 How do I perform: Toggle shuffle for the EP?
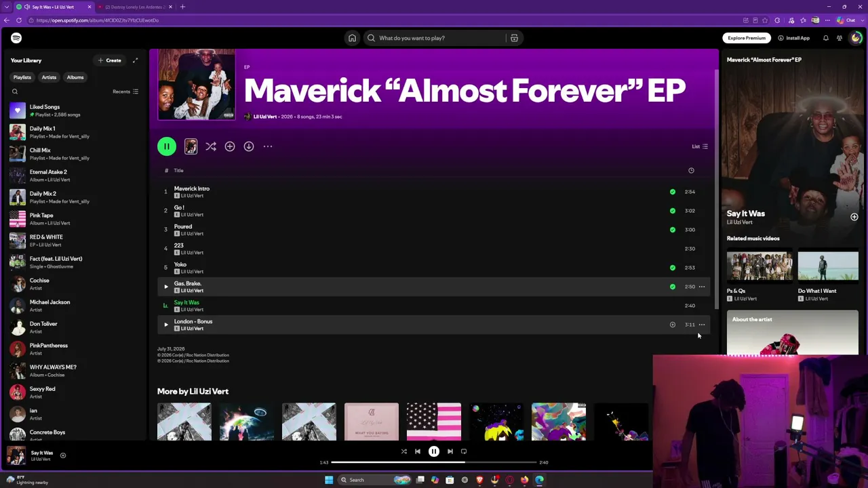[x=211, y=146]
